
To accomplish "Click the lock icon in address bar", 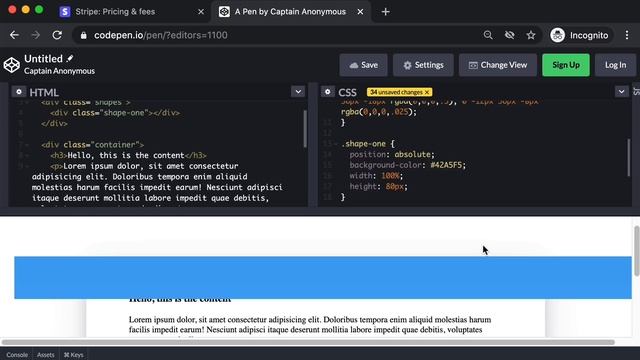I will tap(83, 35).
